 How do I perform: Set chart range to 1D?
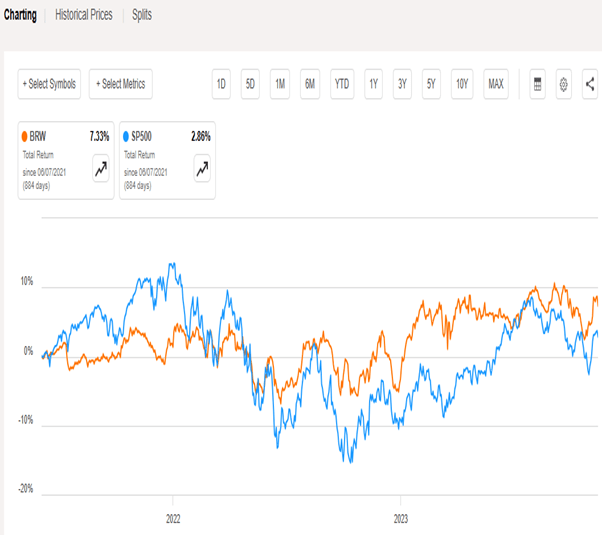click(x=221, y=85)
